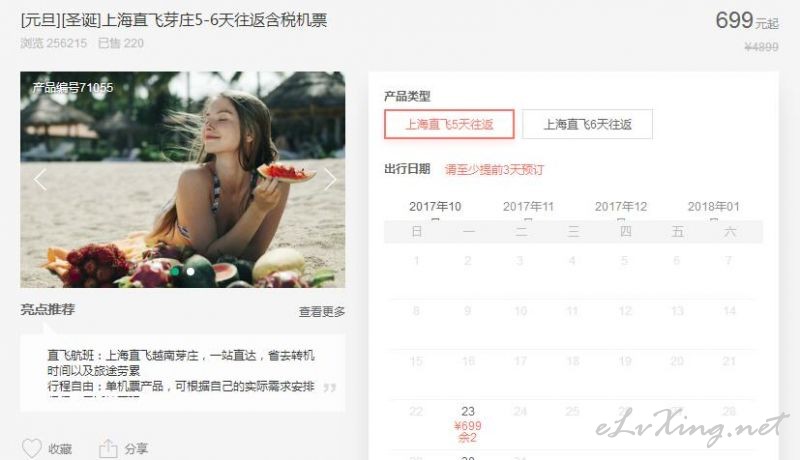Click the 亮点推荐 highlights description text
The height and width of the screenshot is (460, 800).
(181, 371)
